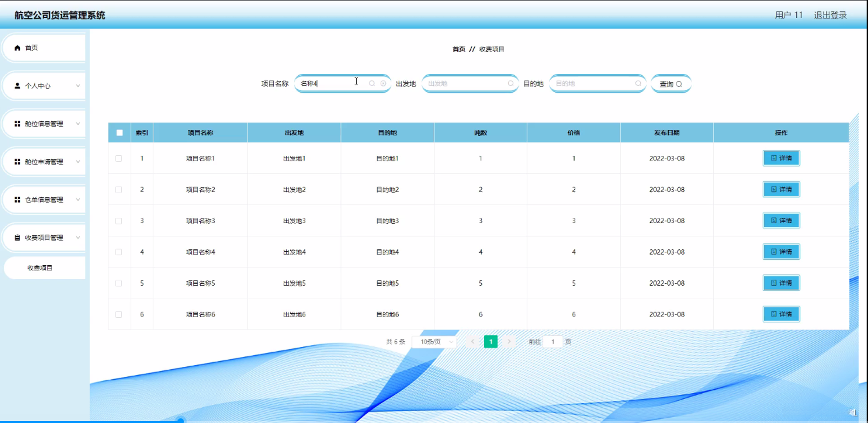Open the 10条/页 page size dropdown
The width and height of the screenshot is (868, 423).
pos(434,342)
